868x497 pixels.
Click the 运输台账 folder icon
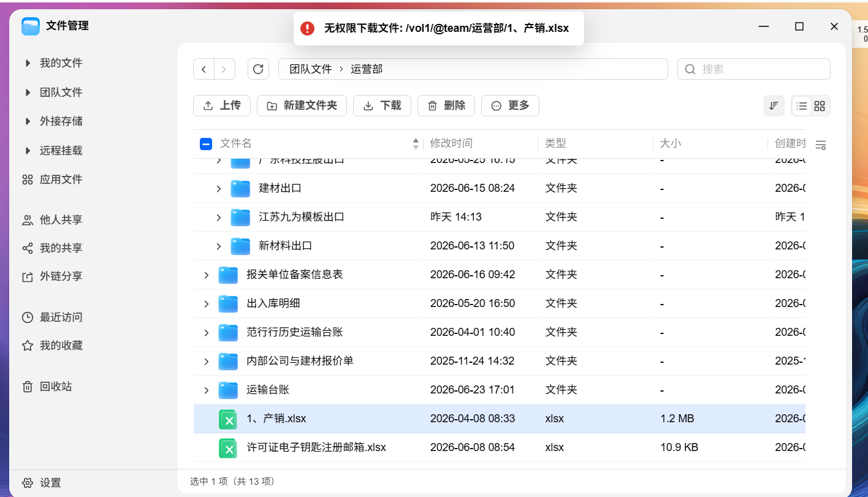click(x=228, y=390)
